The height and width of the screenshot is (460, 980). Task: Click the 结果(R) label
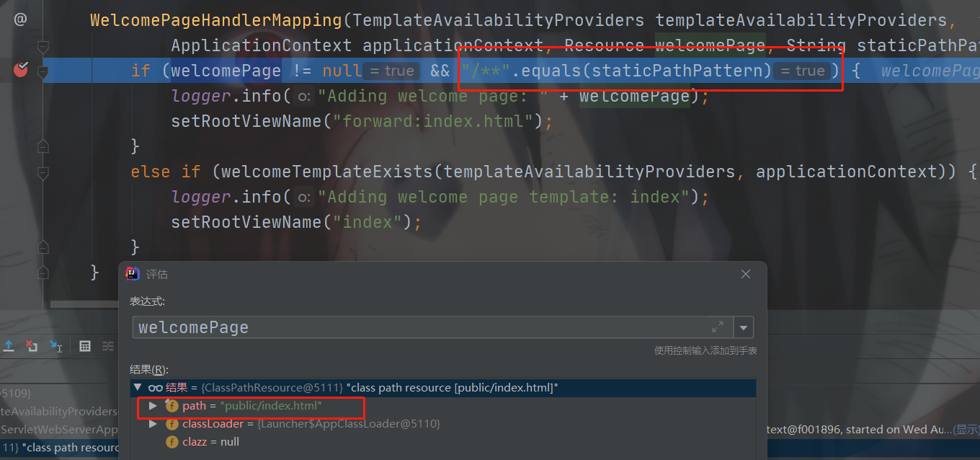[149, 370]
